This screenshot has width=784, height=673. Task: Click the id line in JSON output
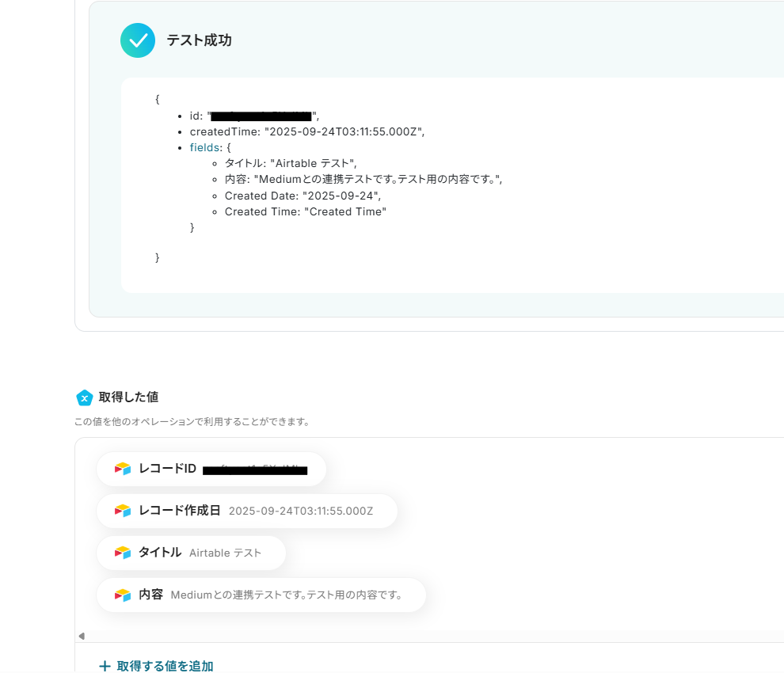tap(254, 116)
